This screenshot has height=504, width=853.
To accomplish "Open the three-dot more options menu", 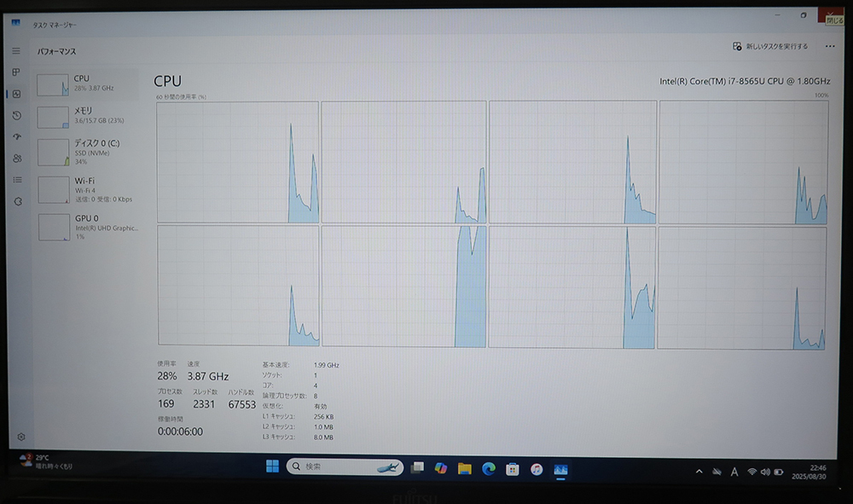I will [830, 46].
